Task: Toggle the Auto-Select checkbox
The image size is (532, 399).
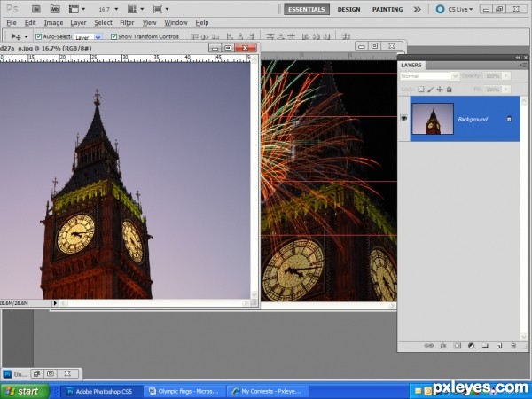Action: point(39,36)
